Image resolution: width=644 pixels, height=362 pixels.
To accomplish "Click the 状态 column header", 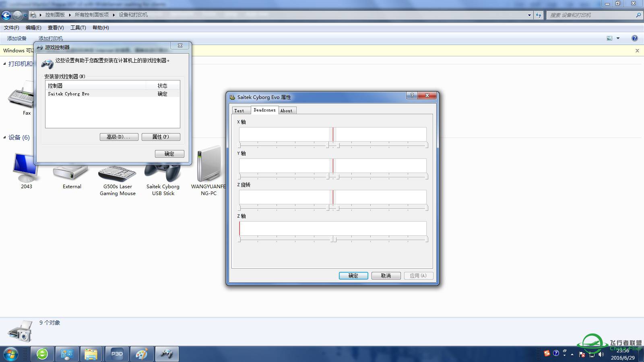I will (163, 86).
